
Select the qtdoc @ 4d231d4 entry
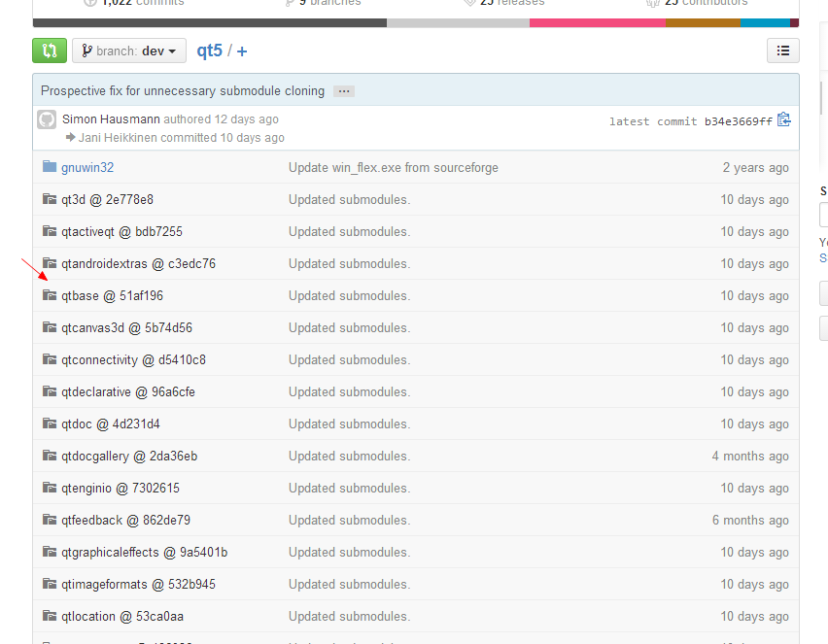tap(111, 424)
